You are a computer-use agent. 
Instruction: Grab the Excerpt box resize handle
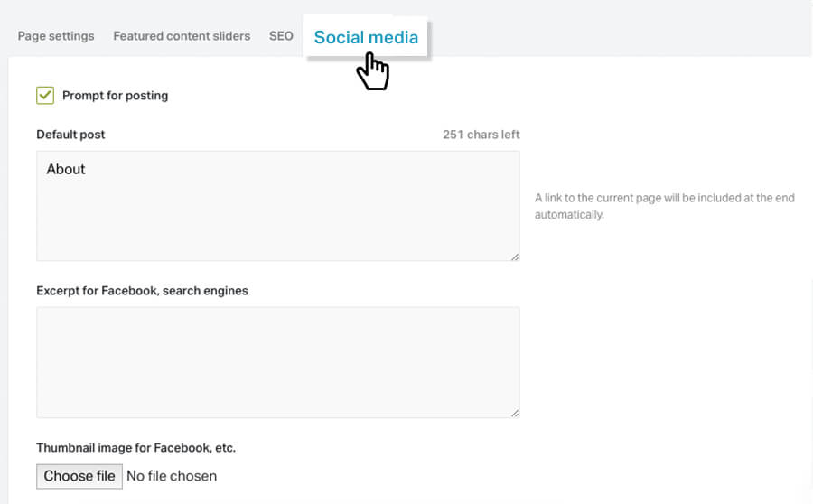tap(515, 413)
